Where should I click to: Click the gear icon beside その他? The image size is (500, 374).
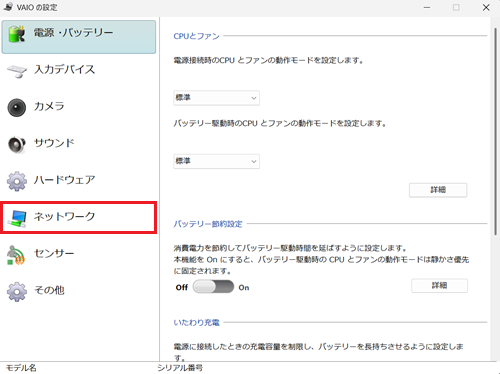tap(17, 292)
